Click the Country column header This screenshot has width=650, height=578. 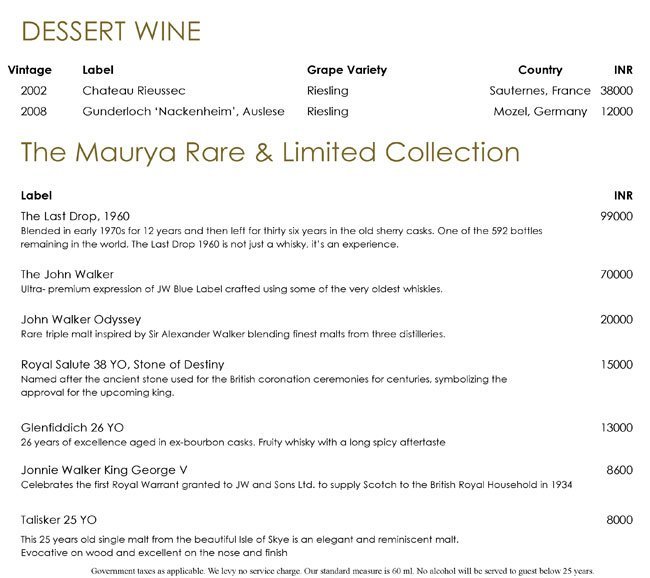coord(540,71)
